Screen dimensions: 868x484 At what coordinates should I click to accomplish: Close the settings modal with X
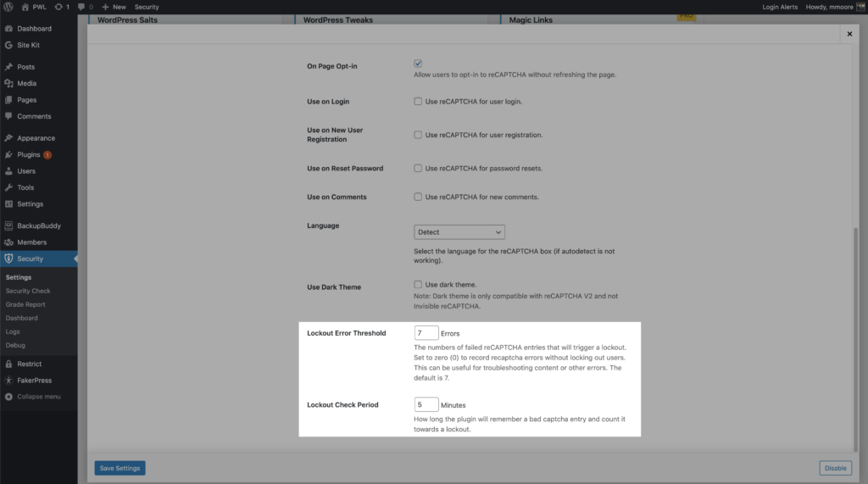click(849, 34)
